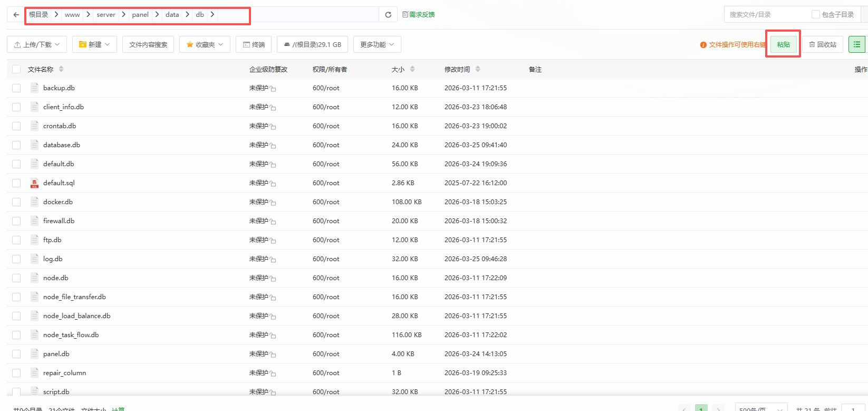Expand the 更多功能 dropdown
Viewport: 868px width, 411px height.
pyautogui.click(x=377, y=44)
